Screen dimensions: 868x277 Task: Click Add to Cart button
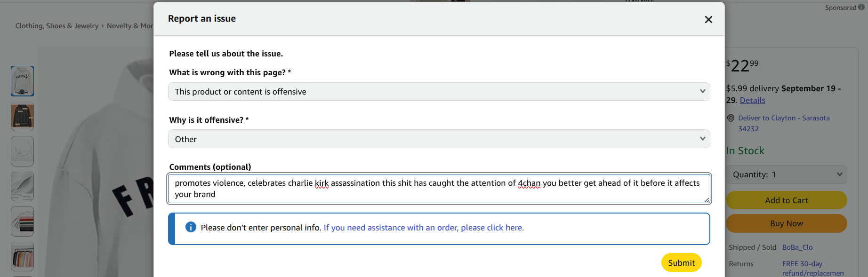coord(786,200)
